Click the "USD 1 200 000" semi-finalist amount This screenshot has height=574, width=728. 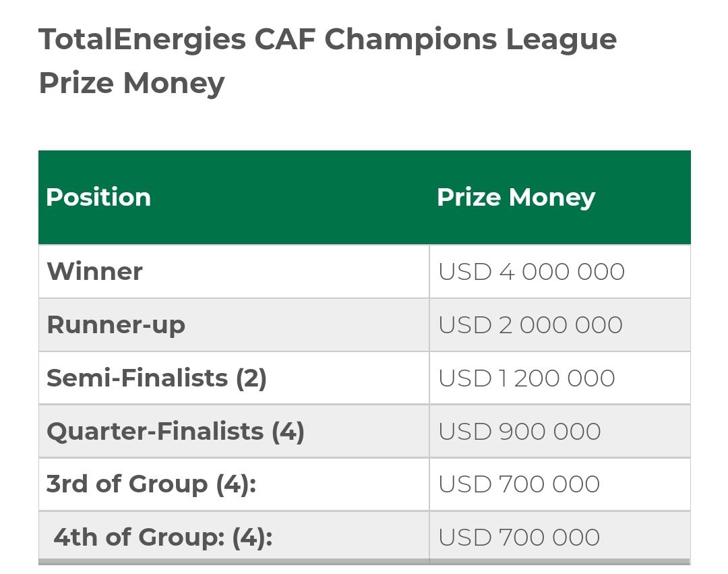[x=526, y=378]
